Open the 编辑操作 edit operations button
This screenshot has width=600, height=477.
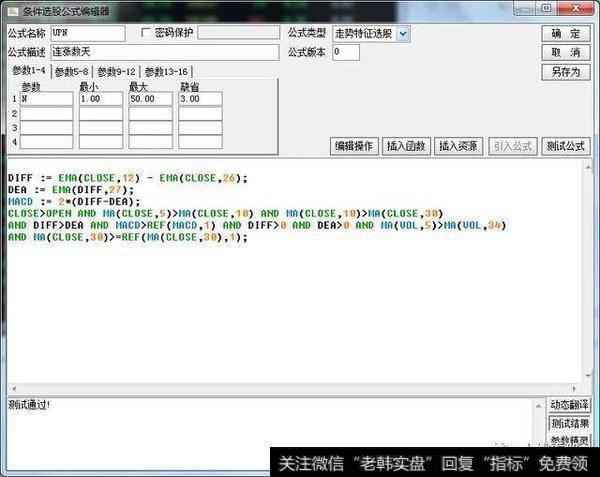354,146
